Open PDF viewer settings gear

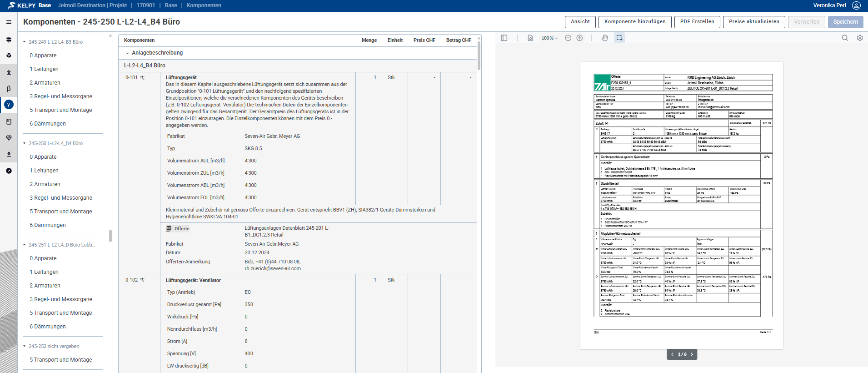(860, 38)
